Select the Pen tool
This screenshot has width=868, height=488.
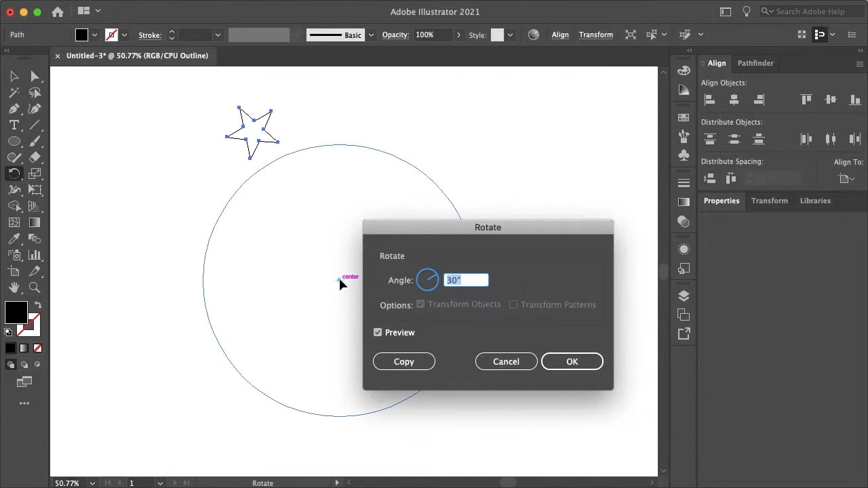tap(14, 108)
